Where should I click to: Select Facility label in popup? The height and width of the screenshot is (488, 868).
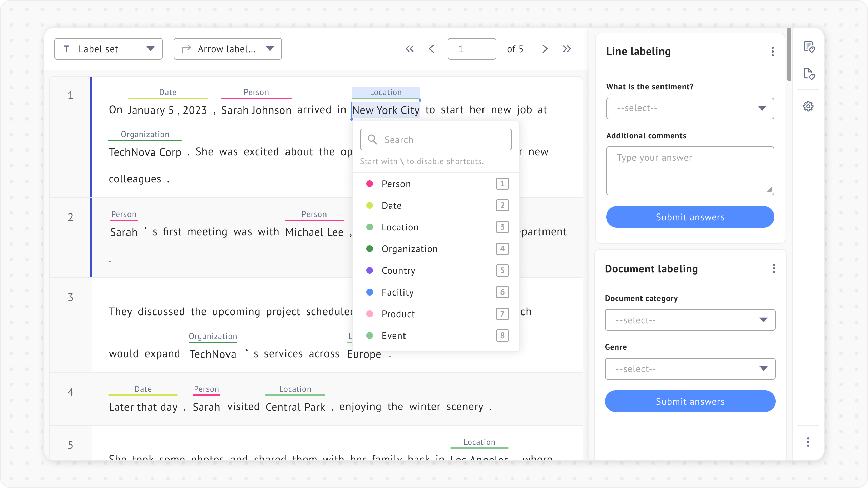click(x=397, y=292)
